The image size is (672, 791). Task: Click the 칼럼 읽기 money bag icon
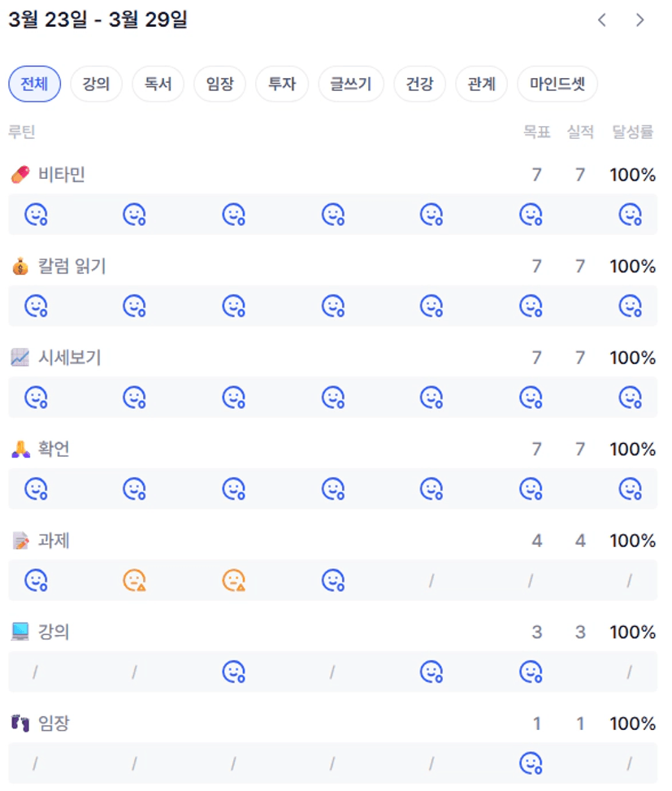click(x=20, y=267)
